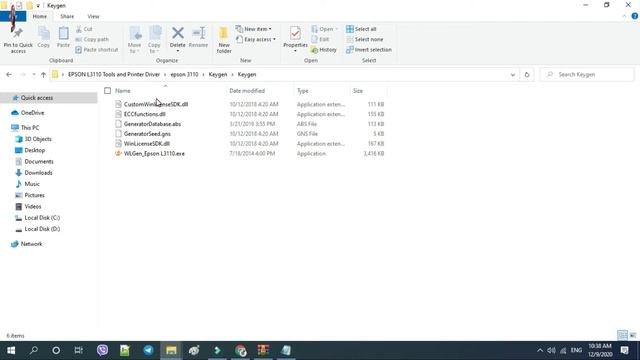The height and width of the screenshot is (360, 640).
Task: Create a New folder
Action: 224,40
